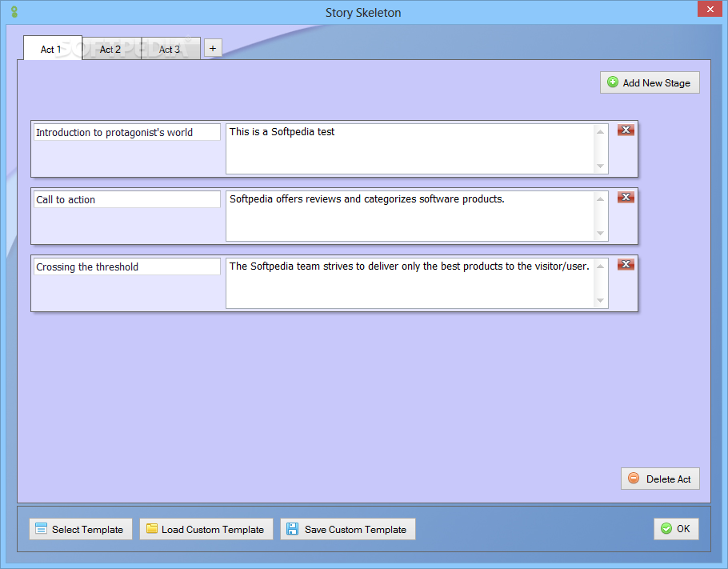Screen dimensions: 728x569
Task: Delete the Introduction to protagonist's world stage
Action: click(x=626, y=130)
